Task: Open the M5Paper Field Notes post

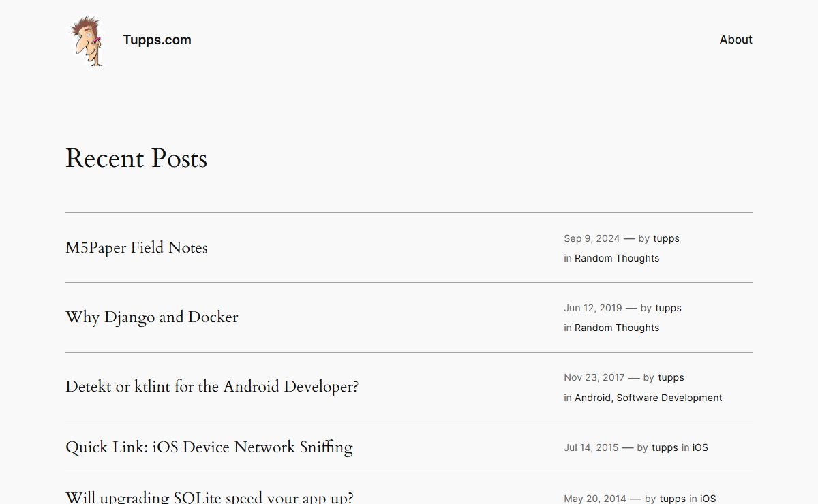Action: point(136,248)
